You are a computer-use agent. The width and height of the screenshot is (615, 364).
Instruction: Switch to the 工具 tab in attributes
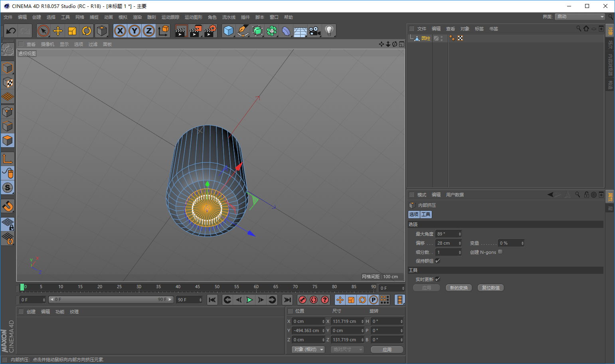426,214
